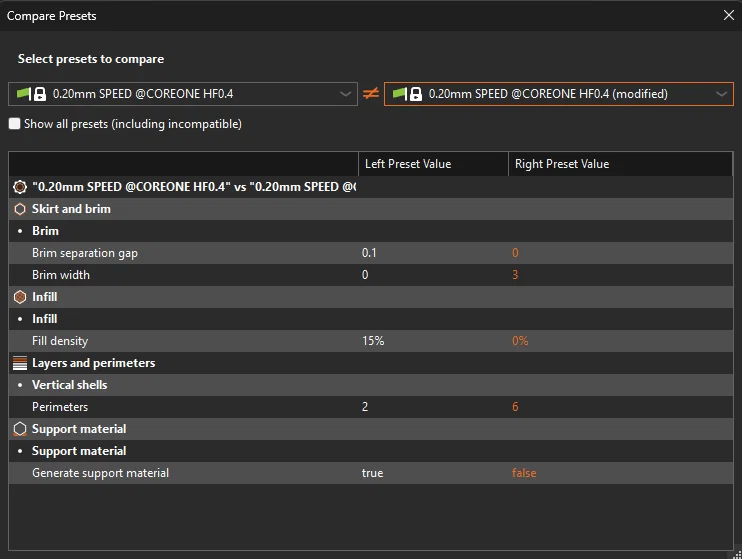Click the Layers and perimeters icon
Viewport: 742px width, 559px height.
pos(20,363)
